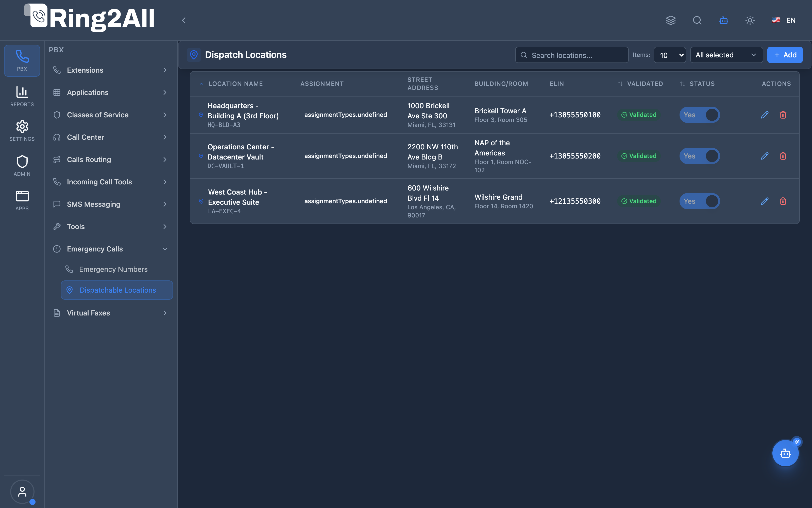812x508 pixels.
Task: Delete the West Coast Hub location
Action: click(783, 201)
